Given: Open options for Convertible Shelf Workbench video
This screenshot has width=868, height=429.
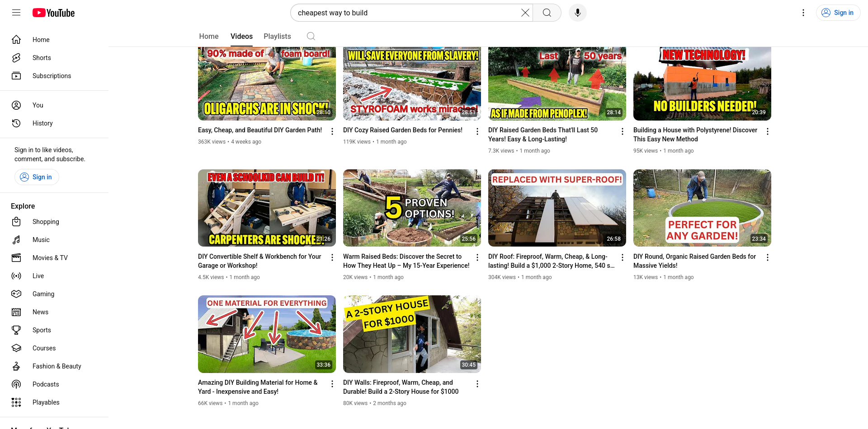Looking at the screenshot, I should (332, 257).
